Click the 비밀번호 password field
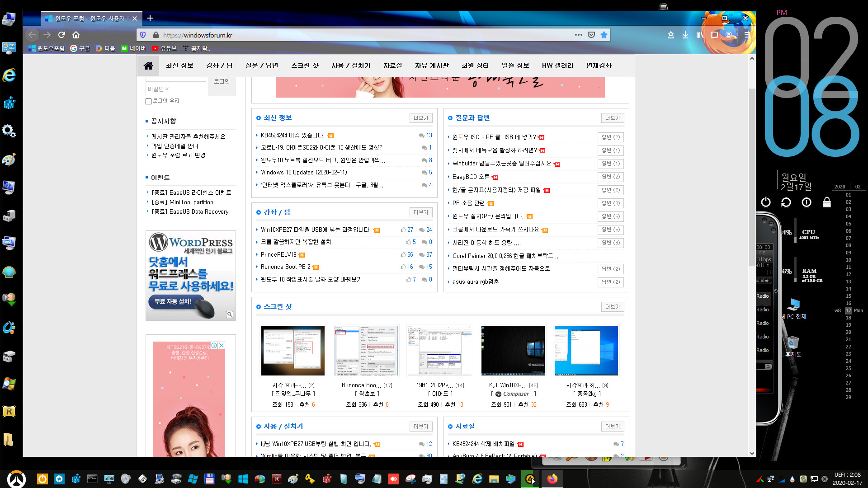Image resolution: width=868 pixels, height=488 pixels. tap(176, 89)
